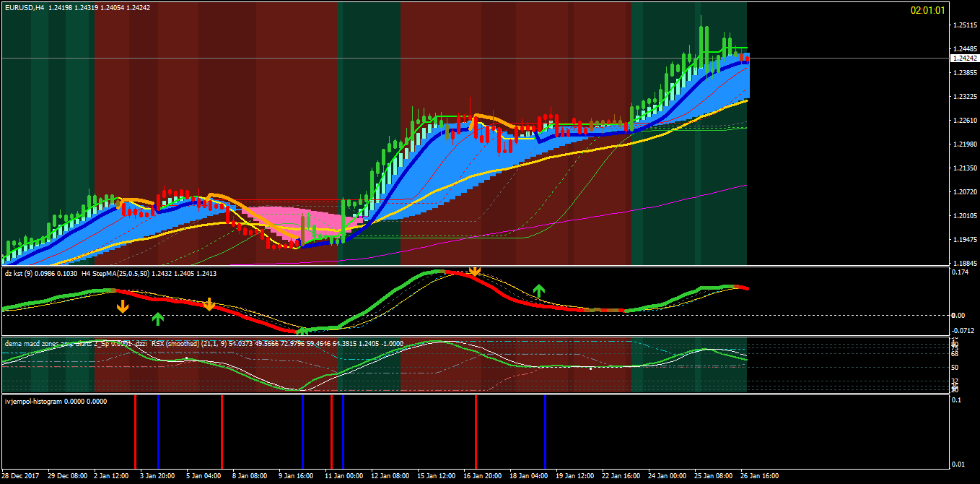The image size is (980, 484).
Task: Click the orange down arrow near 5 Jan 04:00
Action: [209, 305]
